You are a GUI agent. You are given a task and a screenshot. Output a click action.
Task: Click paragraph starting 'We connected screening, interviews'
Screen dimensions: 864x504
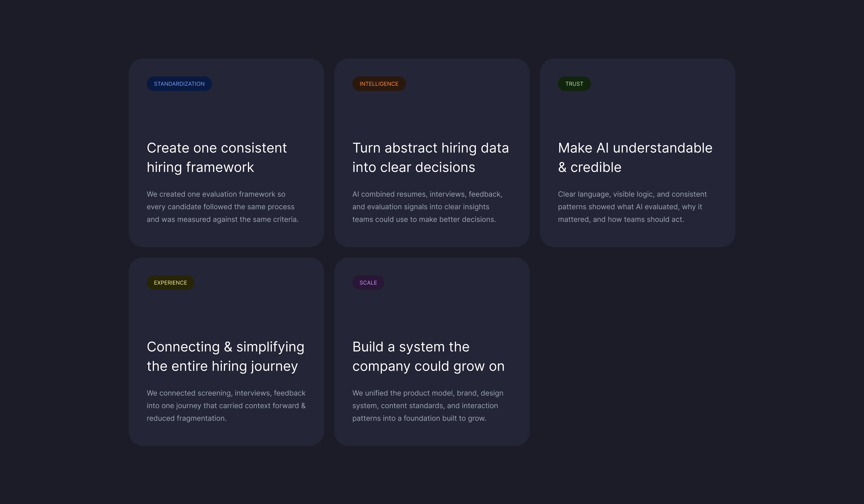[226, 406]
